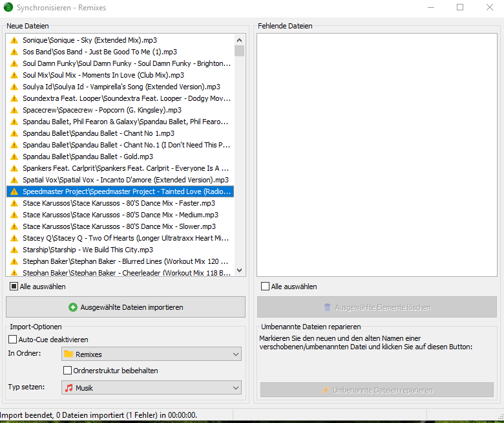Click warning icon next to Starship file
Screen dimensions: 504x423
click(14, 250)
